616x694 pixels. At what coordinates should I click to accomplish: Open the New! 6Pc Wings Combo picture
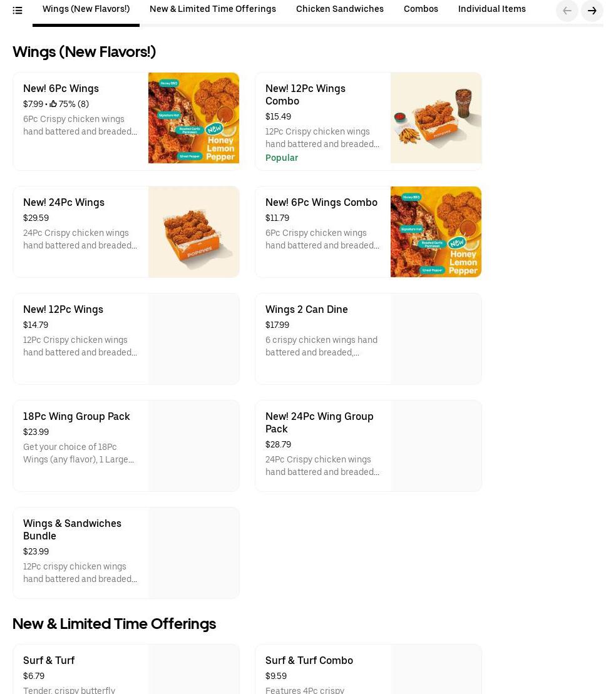[x=436, y=232]
